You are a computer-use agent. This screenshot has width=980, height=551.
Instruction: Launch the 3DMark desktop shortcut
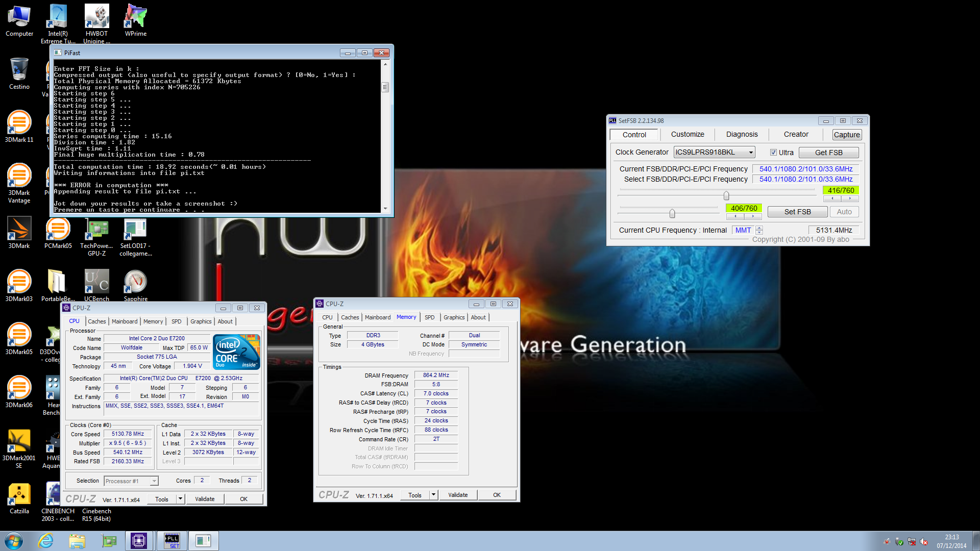(x=19, y=233)
